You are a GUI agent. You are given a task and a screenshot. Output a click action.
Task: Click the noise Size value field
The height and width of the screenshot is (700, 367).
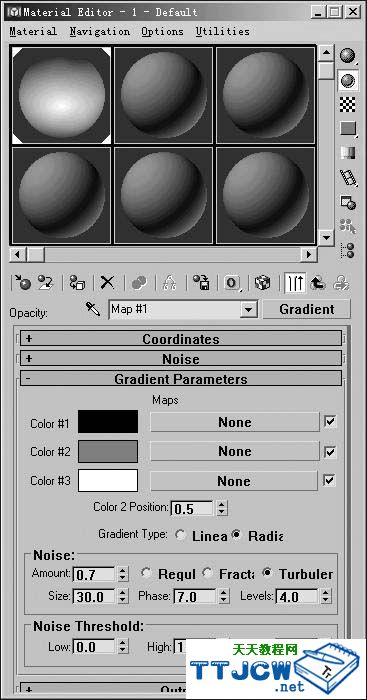click(94, 596)
